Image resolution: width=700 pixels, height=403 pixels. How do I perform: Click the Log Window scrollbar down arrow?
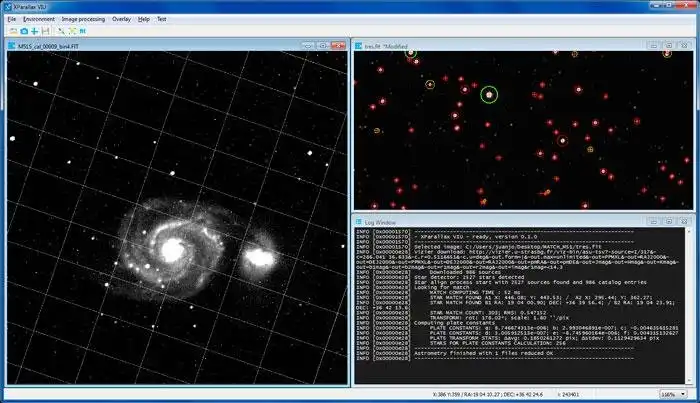tap(689, 381)
